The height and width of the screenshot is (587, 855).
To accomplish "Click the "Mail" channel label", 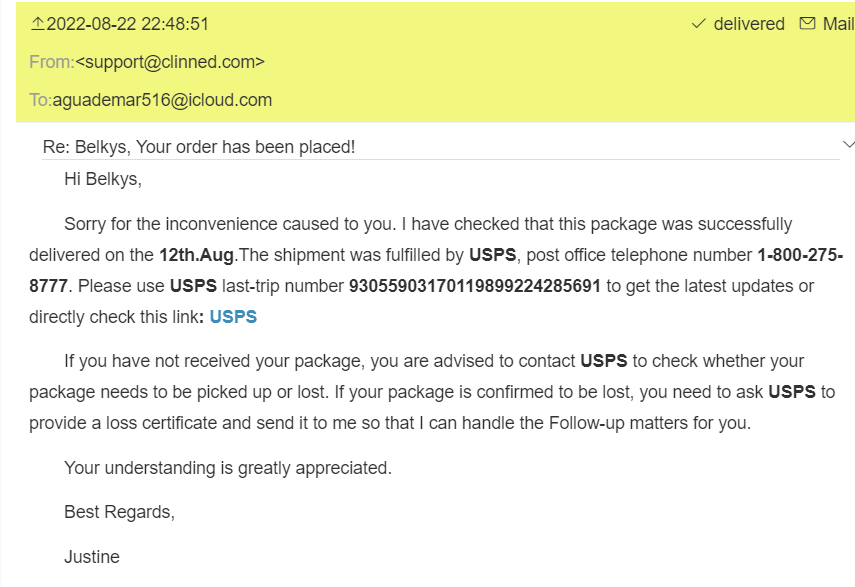I will (x=838, y=24).
